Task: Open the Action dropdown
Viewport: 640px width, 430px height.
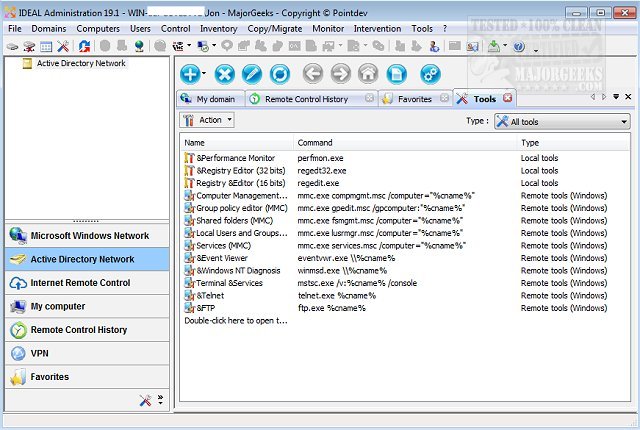Action: point(207,120)
